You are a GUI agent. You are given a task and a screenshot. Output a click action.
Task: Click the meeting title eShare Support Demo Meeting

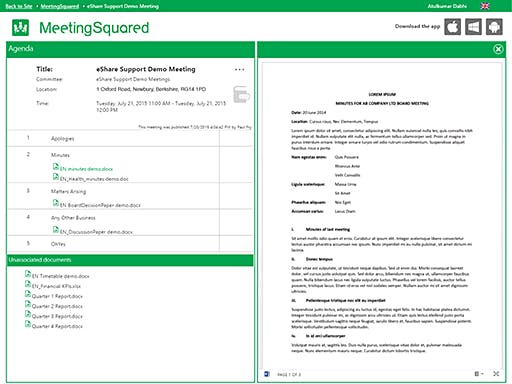[146, 69]
